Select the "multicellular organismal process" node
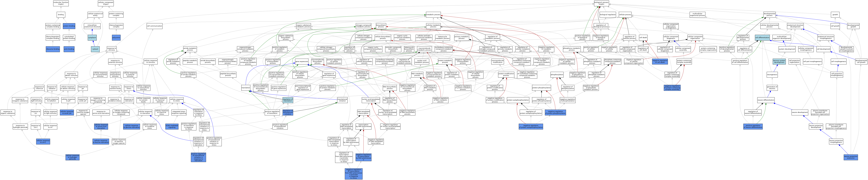This screenshot has width=868, height=180. click(697, 15)
